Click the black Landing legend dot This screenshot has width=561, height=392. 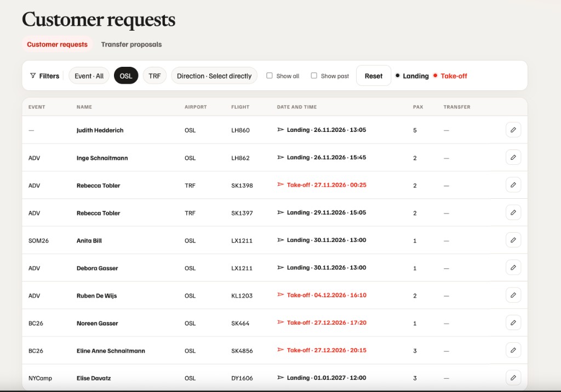click(397, 76)
